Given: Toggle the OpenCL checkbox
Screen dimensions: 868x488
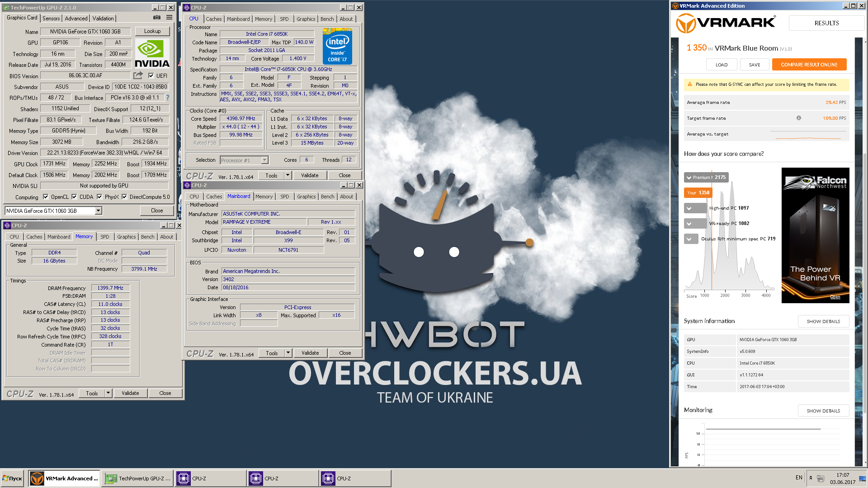Looking at the screenshot, I should 45,197.
